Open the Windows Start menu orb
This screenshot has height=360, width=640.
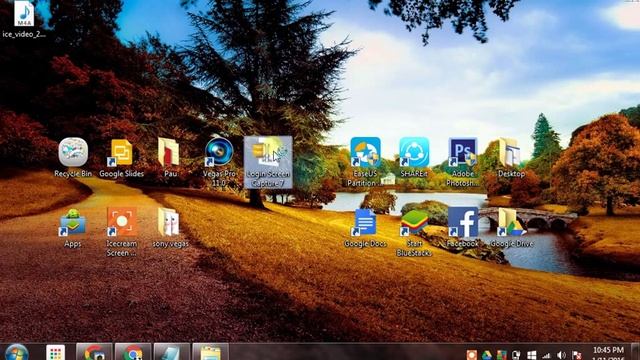[x=17, y=353]
